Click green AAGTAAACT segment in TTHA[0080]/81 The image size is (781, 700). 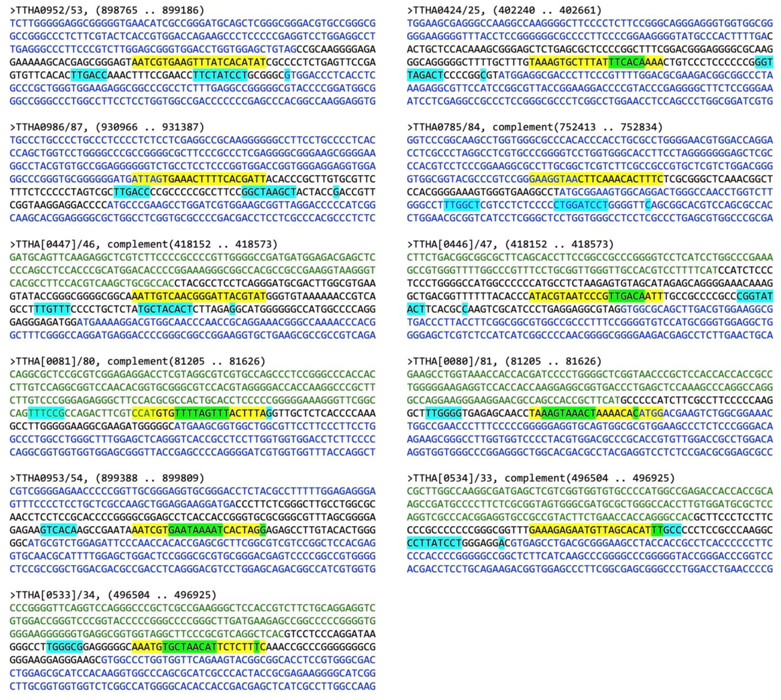click(x=568, y=414)
